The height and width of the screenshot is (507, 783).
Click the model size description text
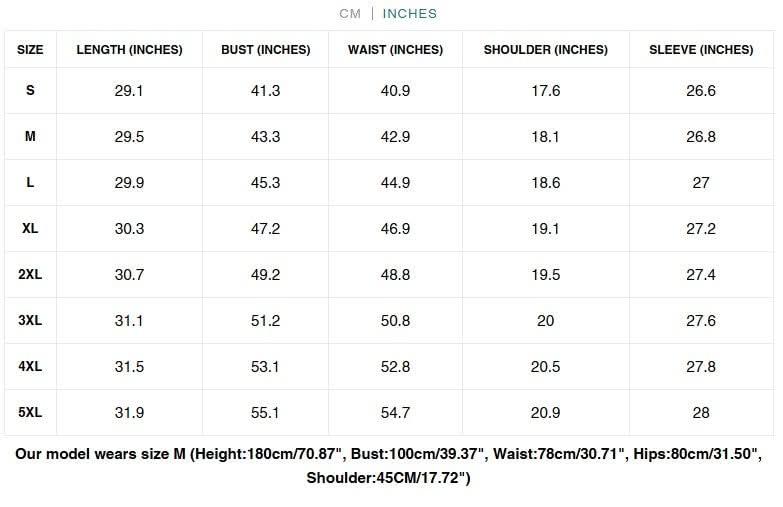pyautogui.click(x=389, y=466)
